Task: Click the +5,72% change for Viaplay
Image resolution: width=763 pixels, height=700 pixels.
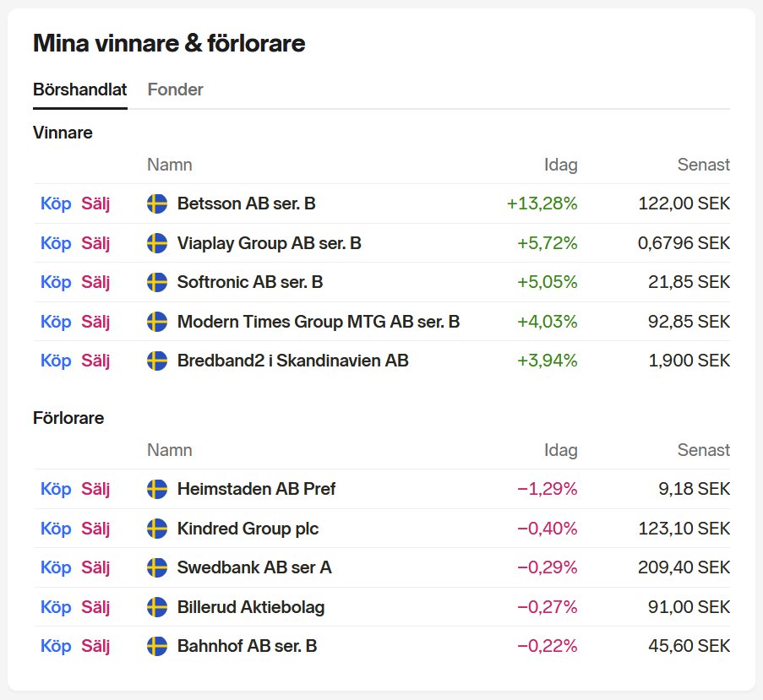Action: [547, 243]
